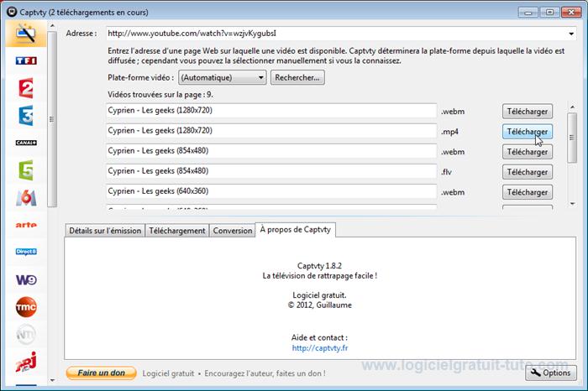588x391 pixels.
Task: Click channel sidebar scroll up arrow
Action: click(52, 26)
